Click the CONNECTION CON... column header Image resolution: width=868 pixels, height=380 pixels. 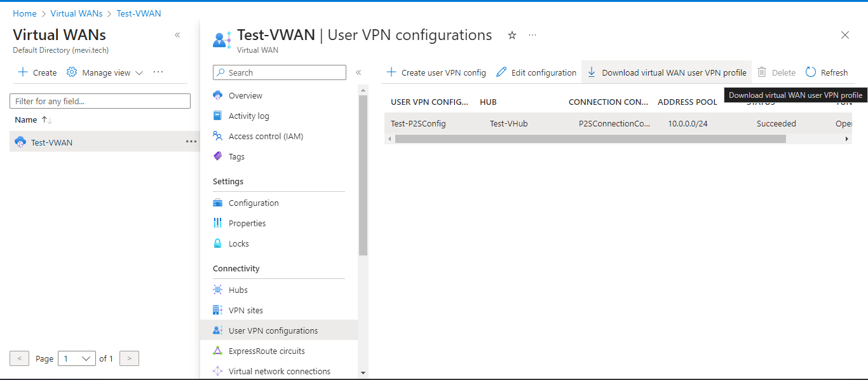(609, 102)
